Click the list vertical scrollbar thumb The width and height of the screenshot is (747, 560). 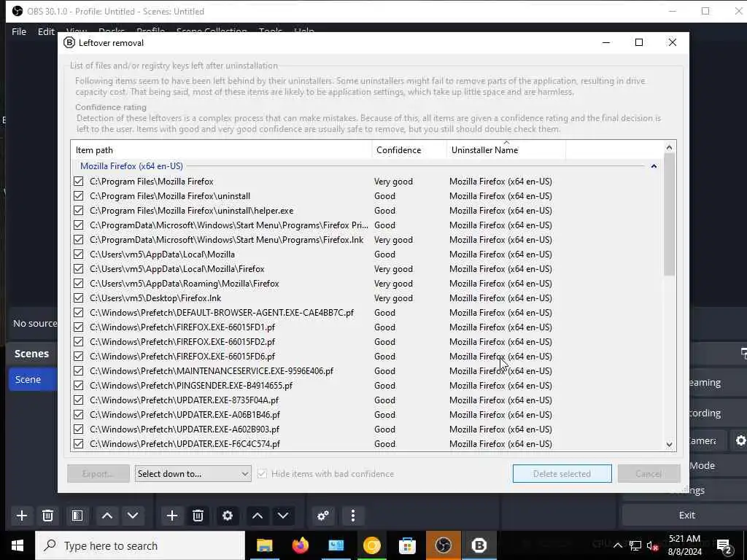click(669, 214)
